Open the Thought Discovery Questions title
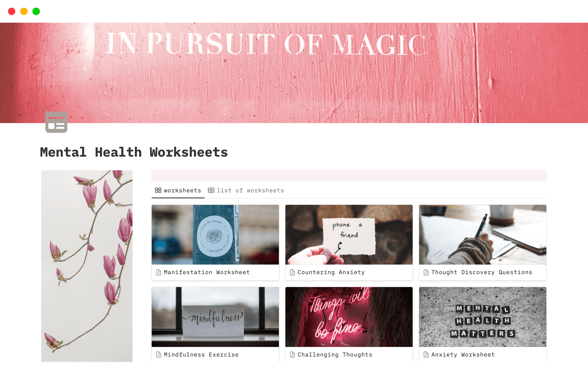The width and height of the screenshot is (588, 368). click(482, 272)
